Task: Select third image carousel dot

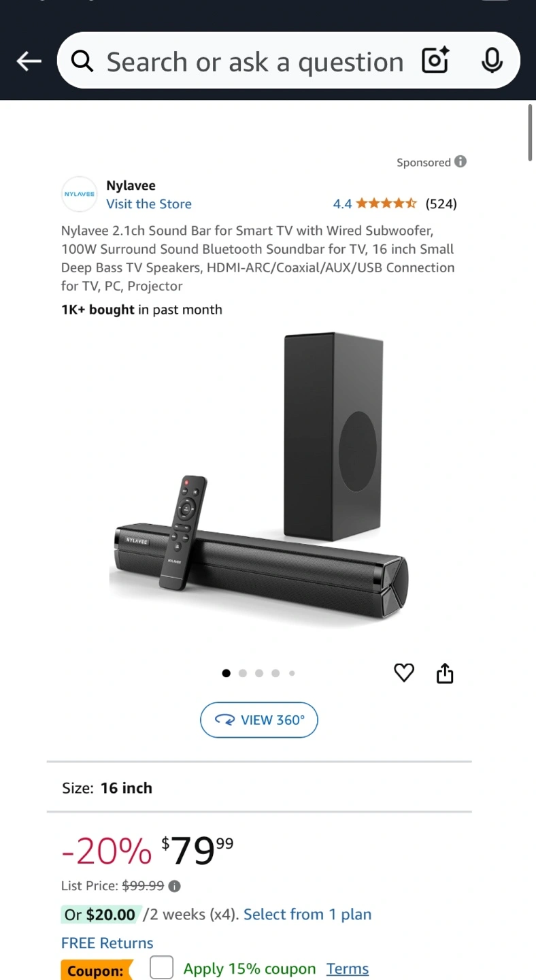Action: coord(259,673)
